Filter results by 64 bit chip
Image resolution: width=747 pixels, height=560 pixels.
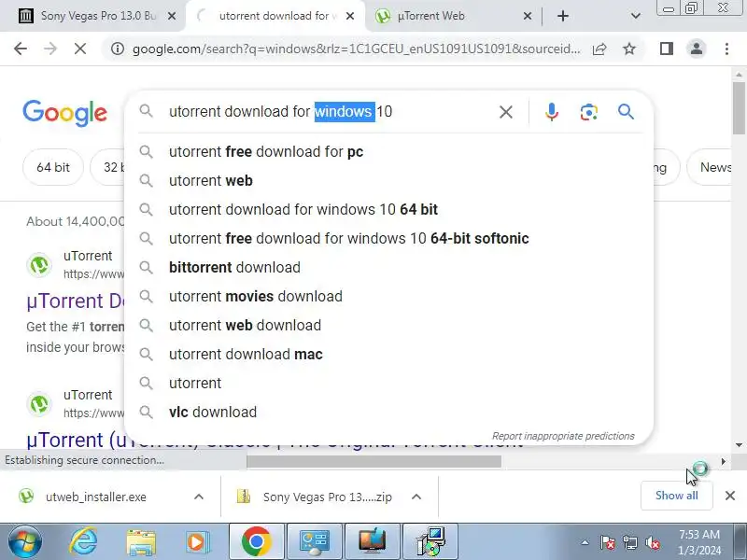[53, 168]
